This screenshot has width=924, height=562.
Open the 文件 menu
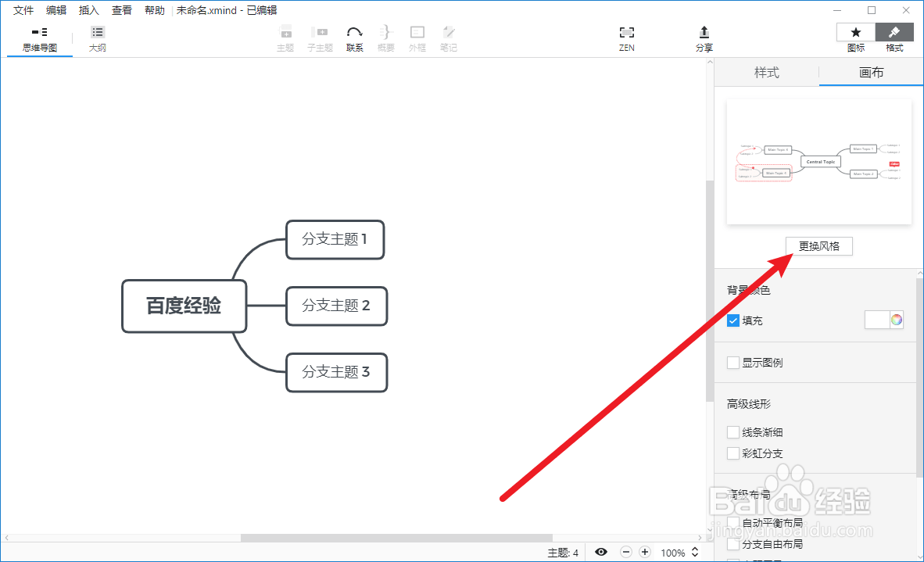coord(23,10)
